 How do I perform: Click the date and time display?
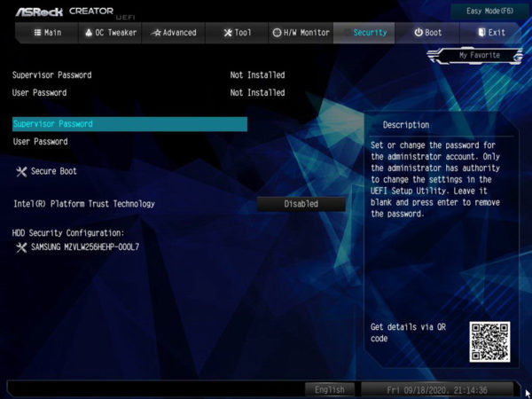tap(436, 389)
